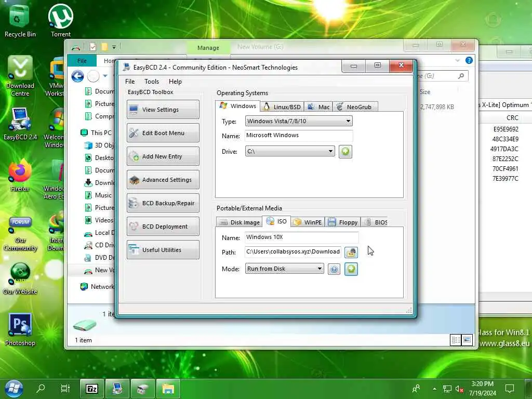Click the ISO Path field
Viewport: 532px width, 399px height.
(x=293, y=252)
